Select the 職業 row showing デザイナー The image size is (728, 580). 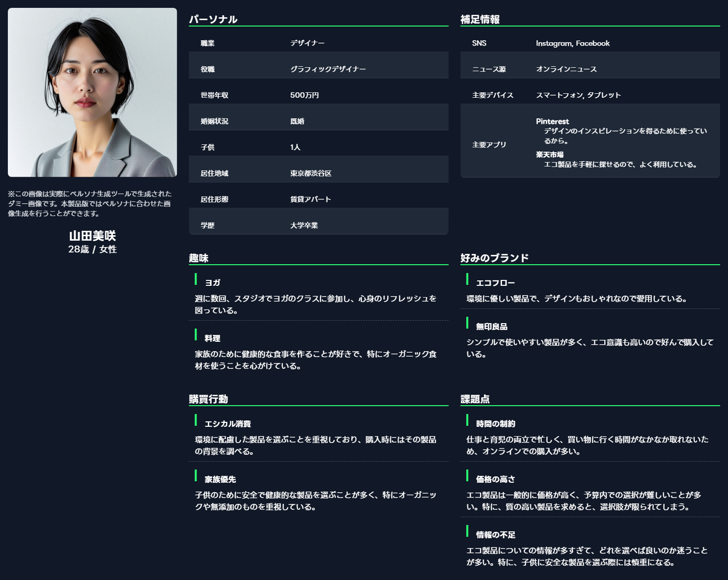(x=318, y=43)
